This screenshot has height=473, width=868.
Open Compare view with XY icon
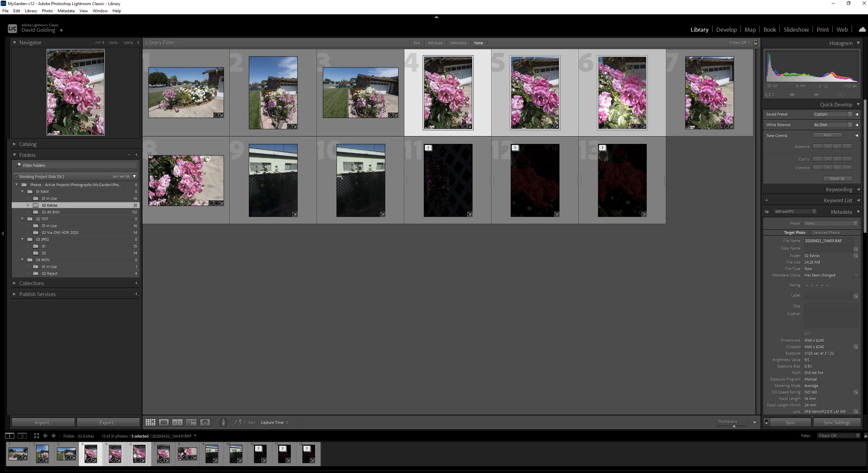pyautogui.click(x=177, y=423)
